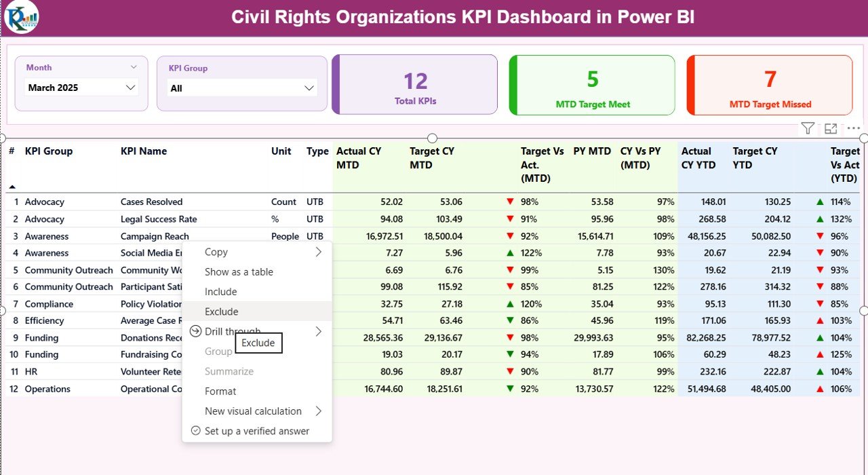
Task: Click the MTD Target Missed card
Action: 770,85
